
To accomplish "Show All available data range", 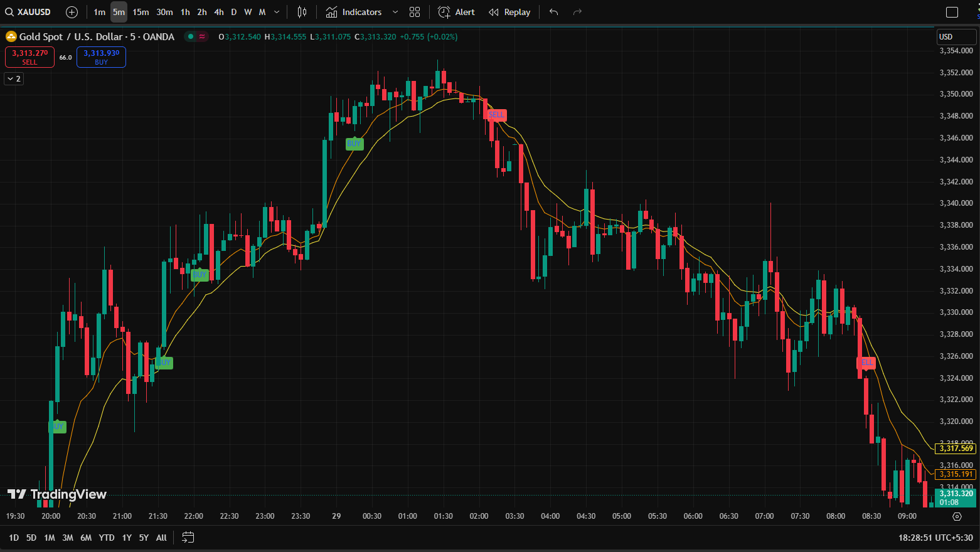I will 161,538.
